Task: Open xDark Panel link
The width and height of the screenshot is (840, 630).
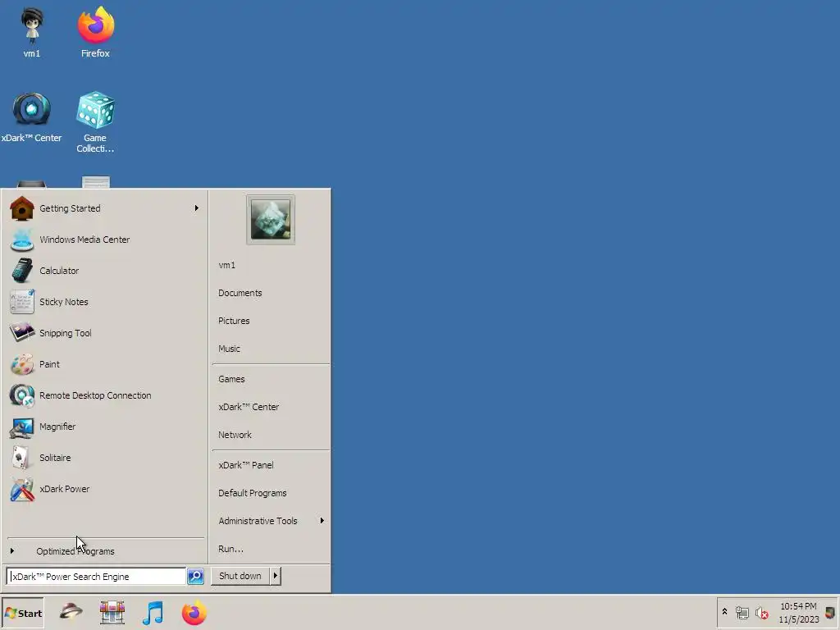Action: [x=271, y=465]
